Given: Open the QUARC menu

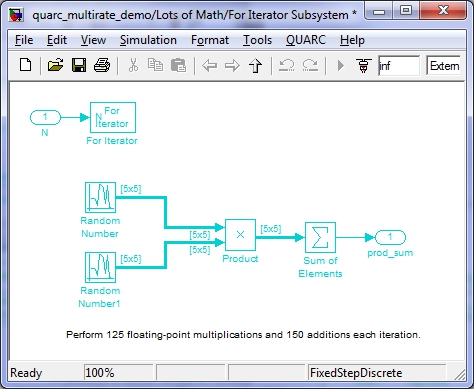Looking at the screenshot, I should click(x=306, y=40).
